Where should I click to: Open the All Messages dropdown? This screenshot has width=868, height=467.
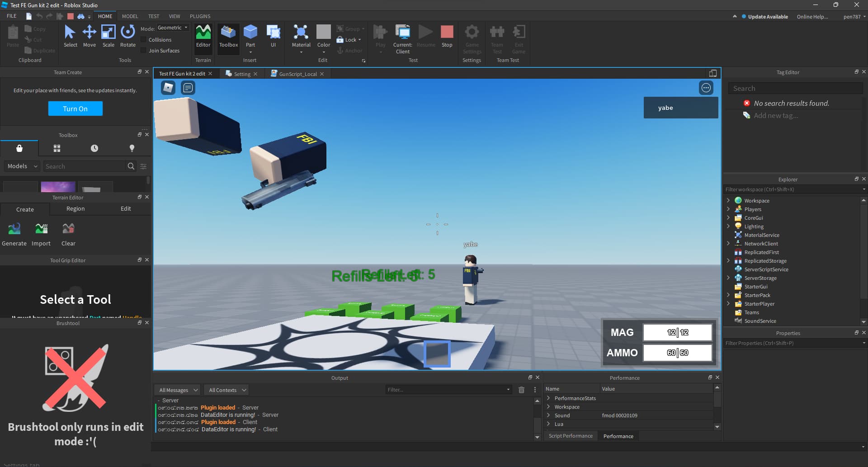point(178,390)
